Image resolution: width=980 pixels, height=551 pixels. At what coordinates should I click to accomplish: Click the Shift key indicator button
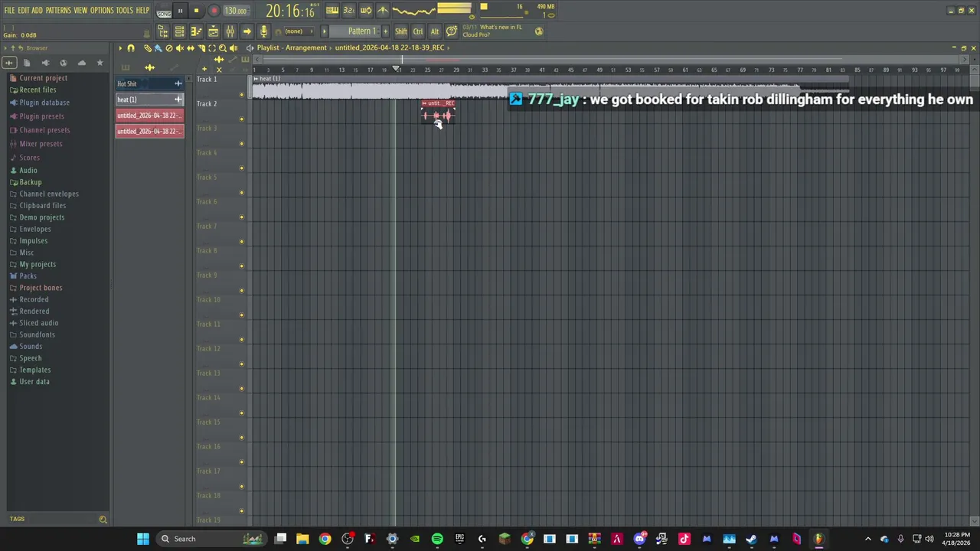tap(401, 31)
